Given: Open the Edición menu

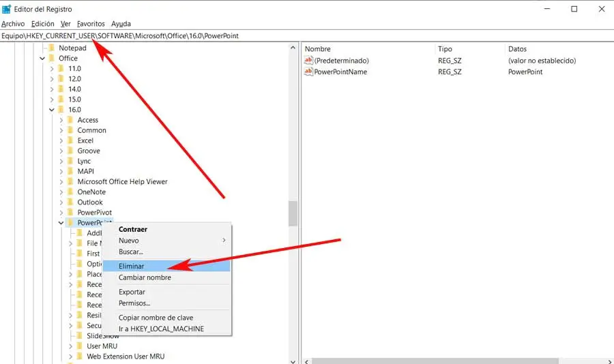Looking at the screenshot, I should point(43,24).
